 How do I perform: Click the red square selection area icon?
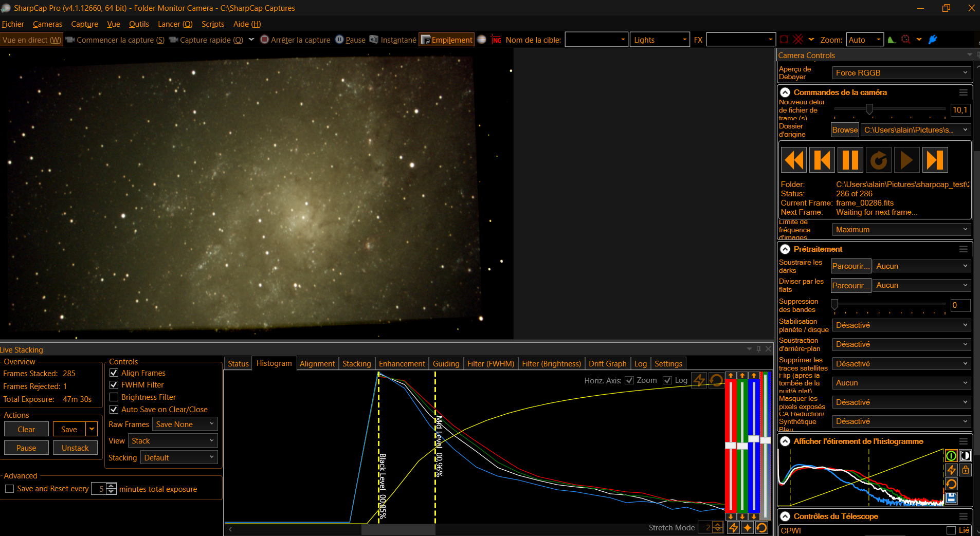[x=784, y=40]
